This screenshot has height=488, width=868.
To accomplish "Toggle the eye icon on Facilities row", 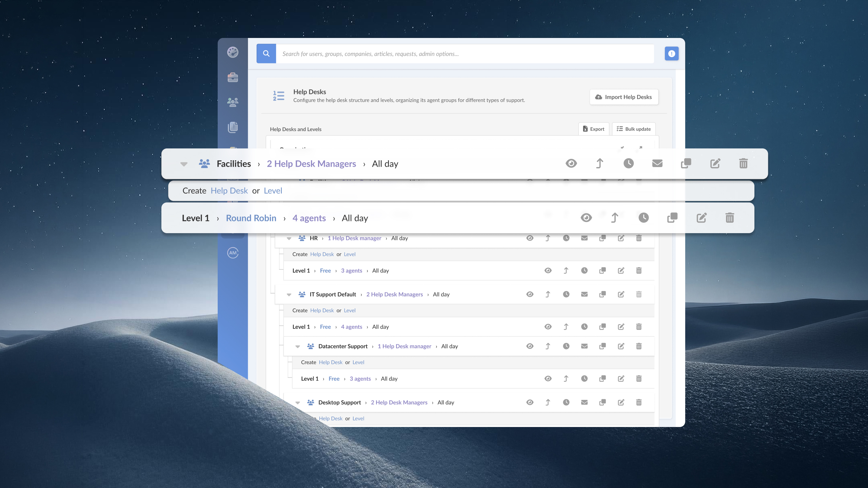I will [571, 163].
